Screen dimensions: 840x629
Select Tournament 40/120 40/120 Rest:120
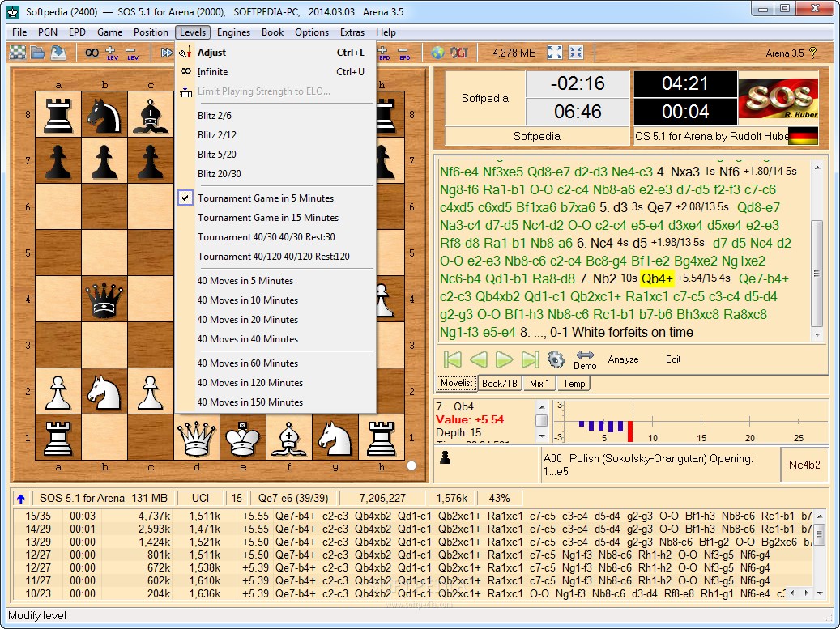pos(275,257)
